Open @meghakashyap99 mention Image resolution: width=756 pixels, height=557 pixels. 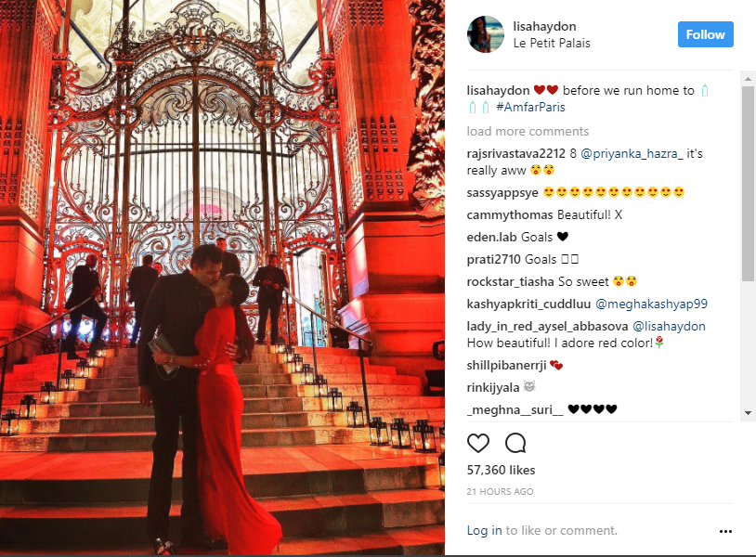pyautogui.click(x=651, y=304)
